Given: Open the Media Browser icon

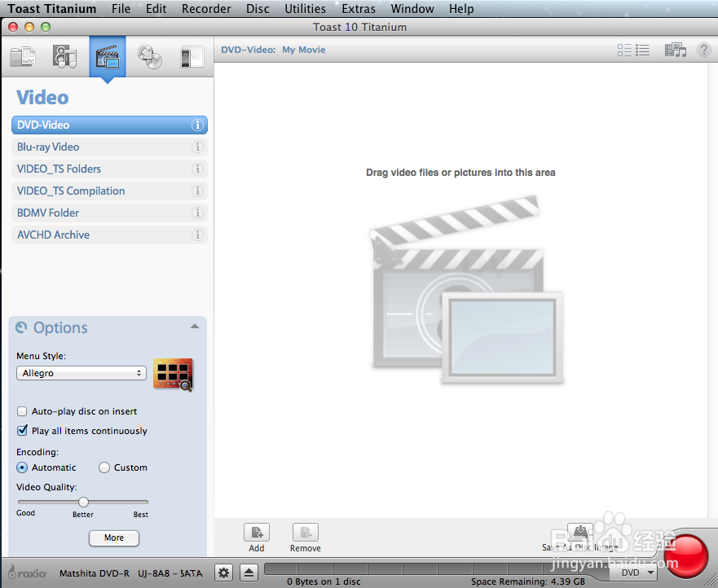Looking at the screenshot, I should coord(676,50).
